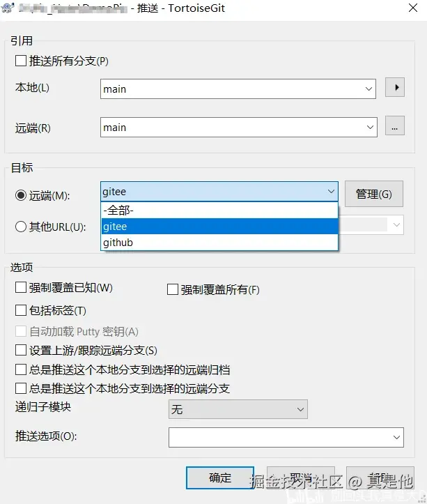Expand the 远端 branch main dropdown
The width and height of the screenshot is (427, 504).
(x=368, y=128)
